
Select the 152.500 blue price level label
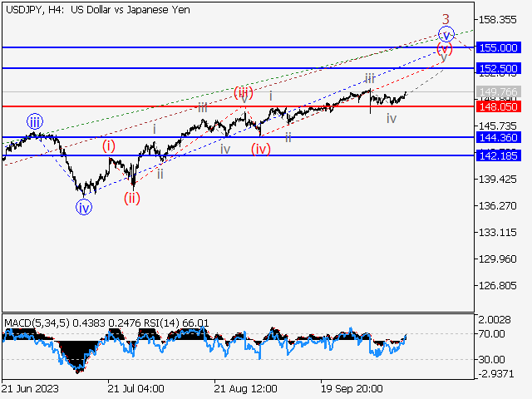(499, 68)
